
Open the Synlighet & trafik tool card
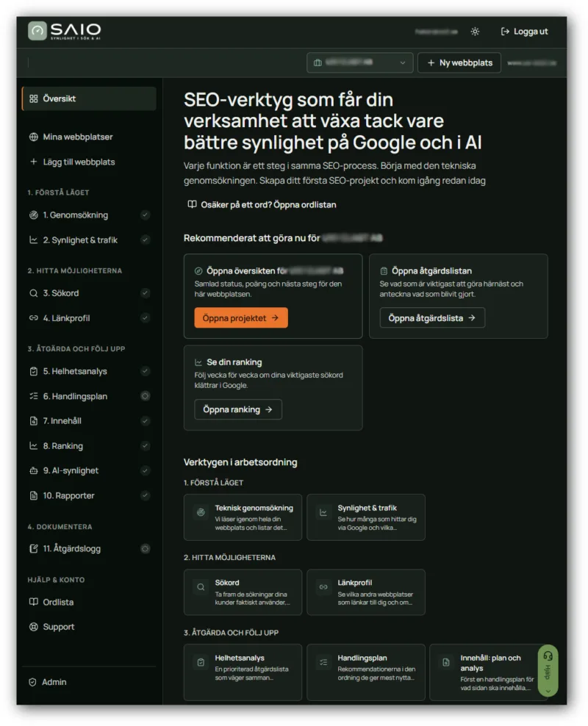[x=366, y=517]
